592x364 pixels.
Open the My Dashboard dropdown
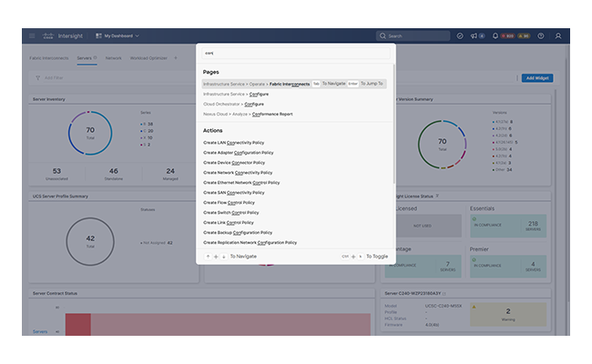[x=117, y=35]
